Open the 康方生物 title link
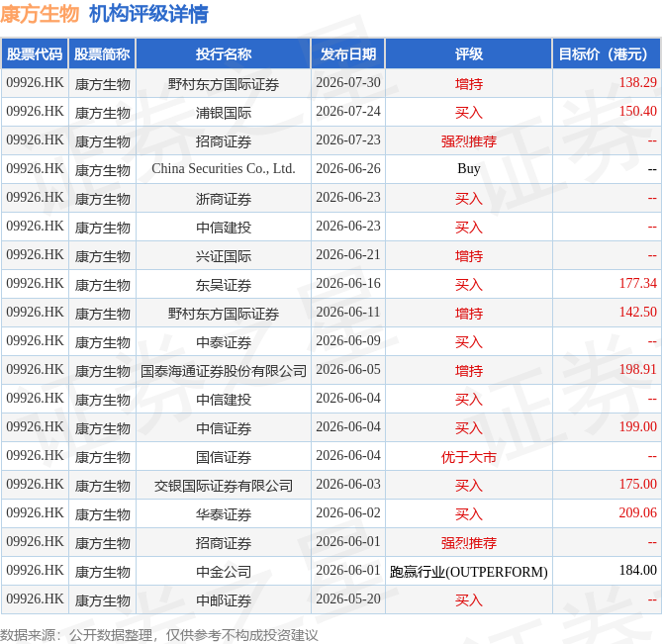The height and width of the screenshot is (644, 662). 40,14
